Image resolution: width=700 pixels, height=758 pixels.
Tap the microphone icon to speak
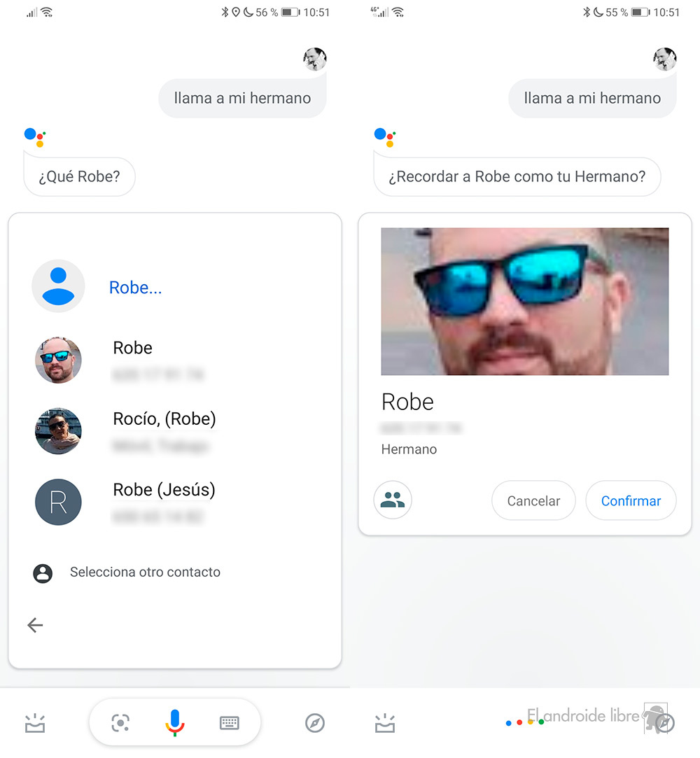tap(175, 722)
